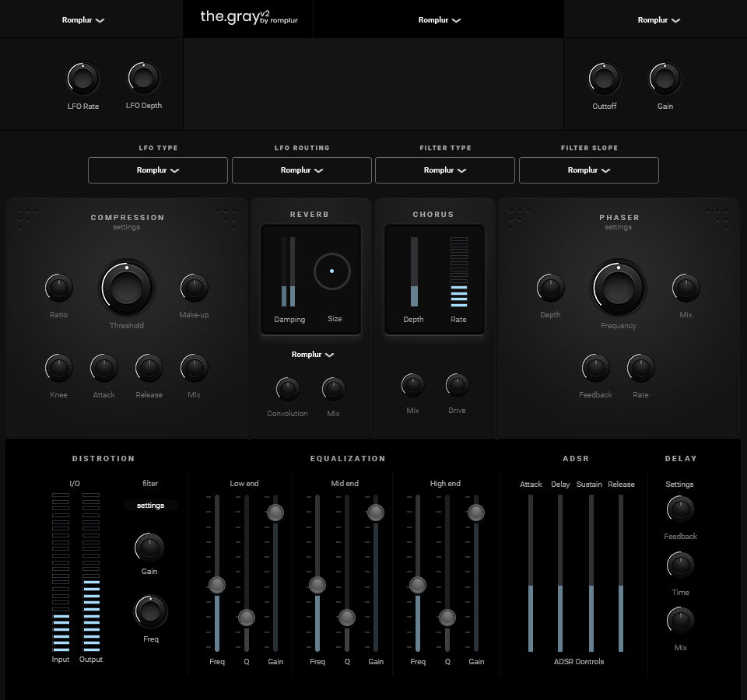747x700 pixels.
Task: Click the Reverb Damping bars
Action: point(288,272)
